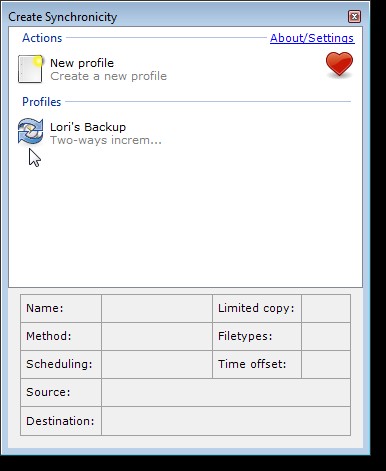Select the "New profile" action label
Screen dimensions: 386x471
click(x=82, y=63)
